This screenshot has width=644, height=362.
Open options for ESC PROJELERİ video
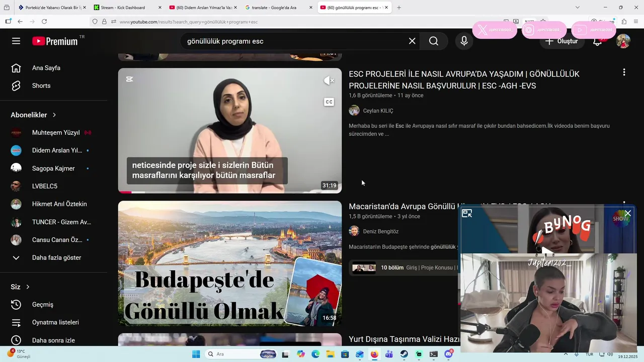pyautogui.click(x=624, y=72)
